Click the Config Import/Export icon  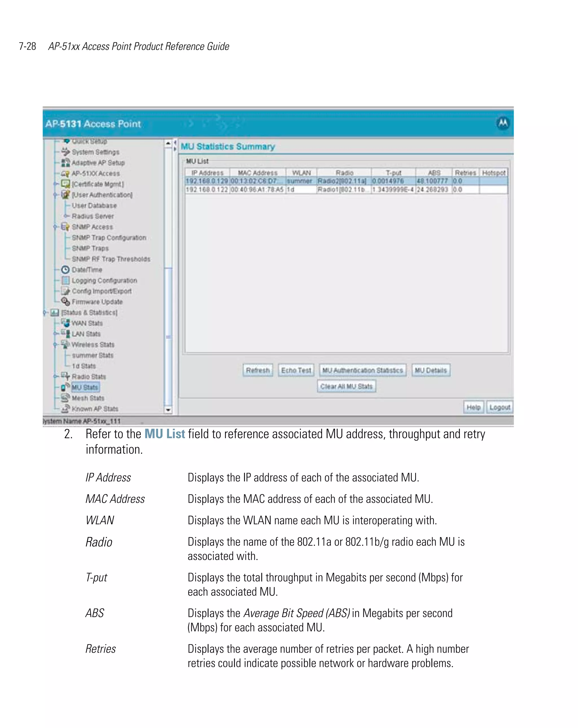[x=65, y=291]
